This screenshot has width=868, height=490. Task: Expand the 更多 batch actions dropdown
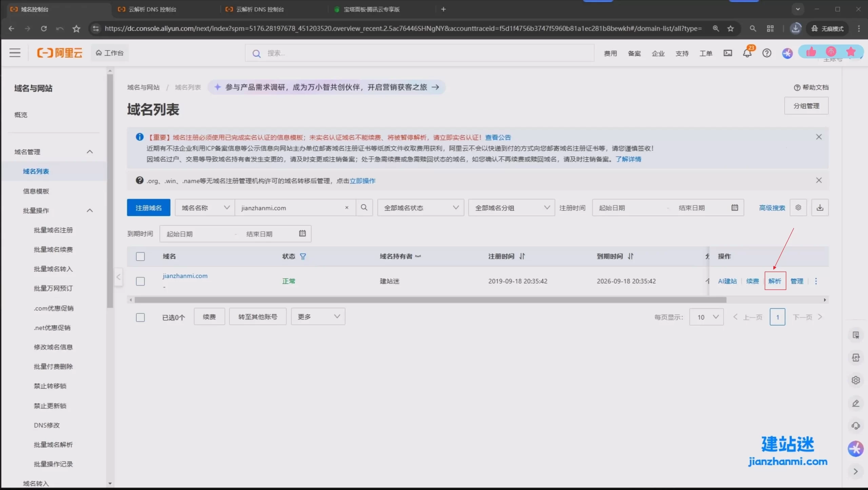pos(318,317)
